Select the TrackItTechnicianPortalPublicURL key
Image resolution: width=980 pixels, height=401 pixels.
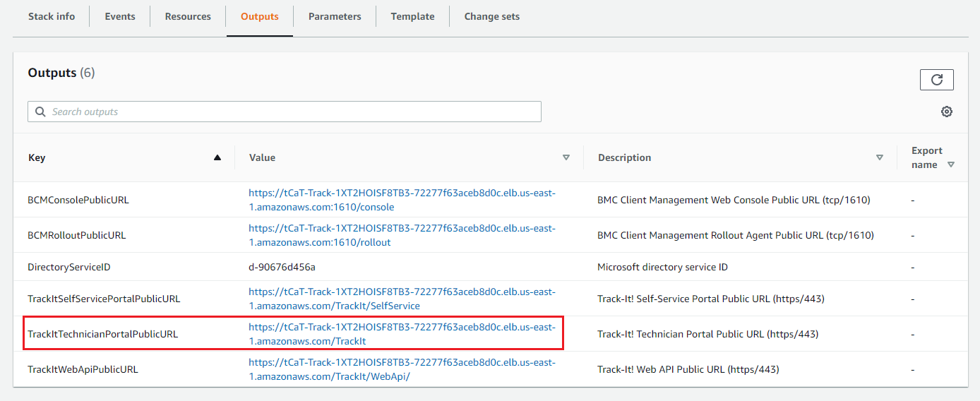(103, 334)
